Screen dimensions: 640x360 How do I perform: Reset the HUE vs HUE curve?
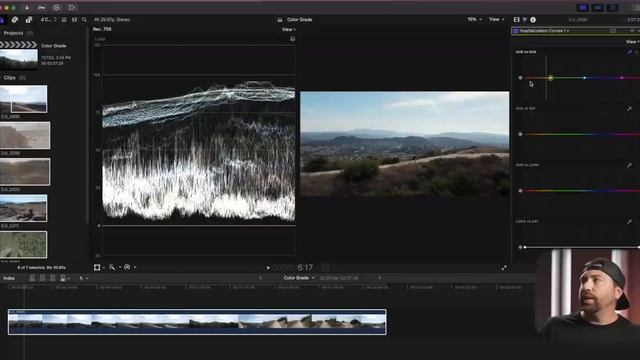point(637,52)
